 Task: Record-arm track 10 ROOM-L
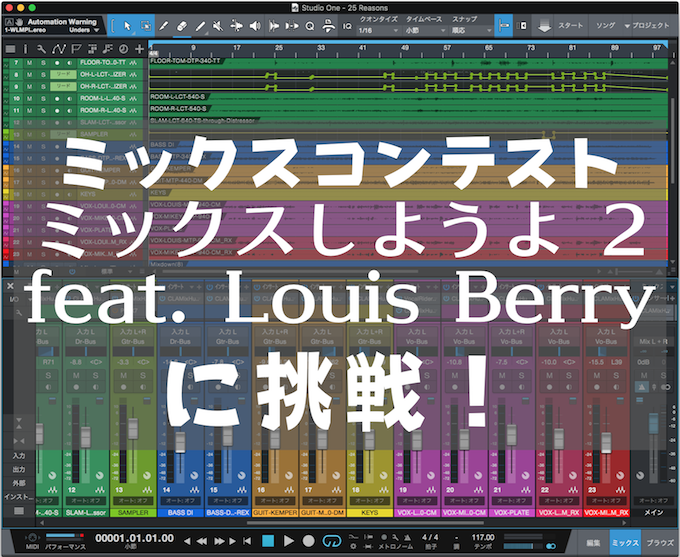[x=57, y=99]
